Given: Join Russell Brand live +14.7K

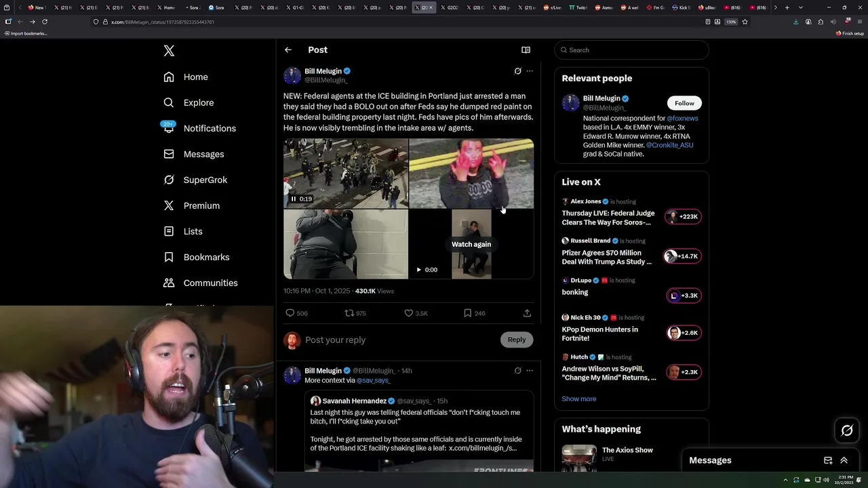Looking at the screenshot, I should (682, 256).
